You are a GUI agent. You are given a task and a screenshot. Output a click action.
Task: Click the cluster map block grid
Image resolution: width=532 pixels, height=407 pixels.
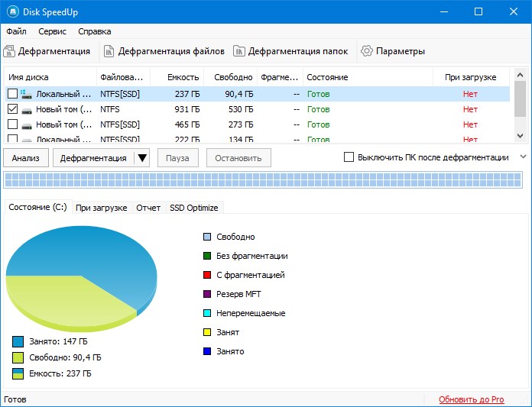(x=263, y=180)
